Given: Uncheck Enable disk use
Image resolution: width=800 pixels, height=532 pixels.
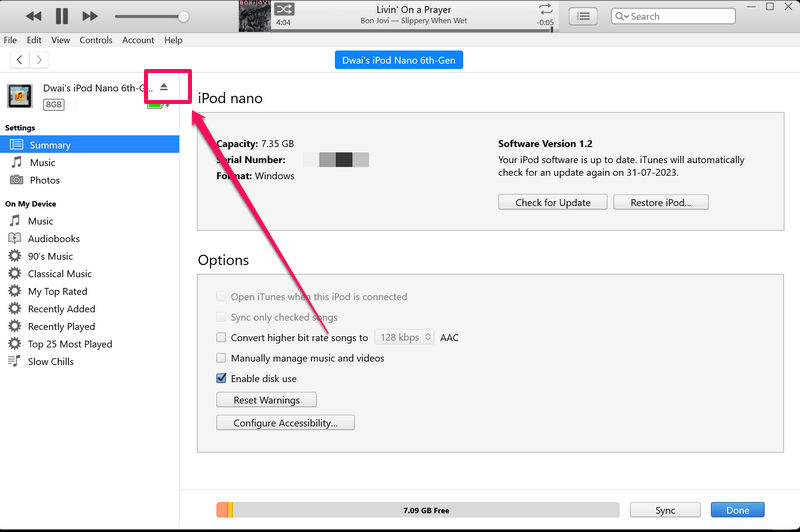Looking at the screenshot, I should [221, 378].
